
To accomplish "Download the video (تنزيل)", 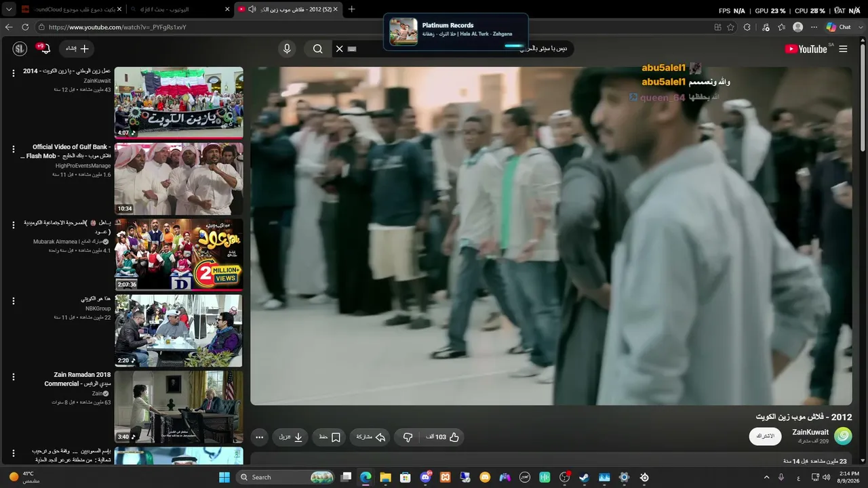I will 291,437.
